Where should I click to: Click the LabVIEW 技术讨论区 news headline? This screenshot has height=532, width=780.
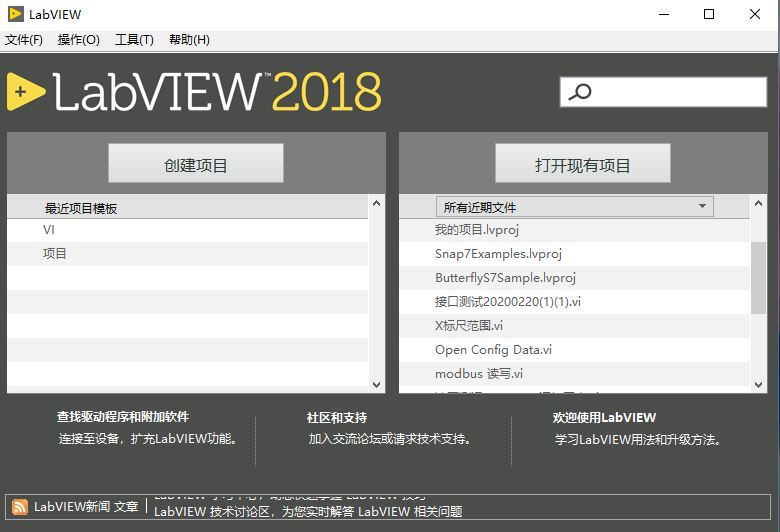click(308, 512)
